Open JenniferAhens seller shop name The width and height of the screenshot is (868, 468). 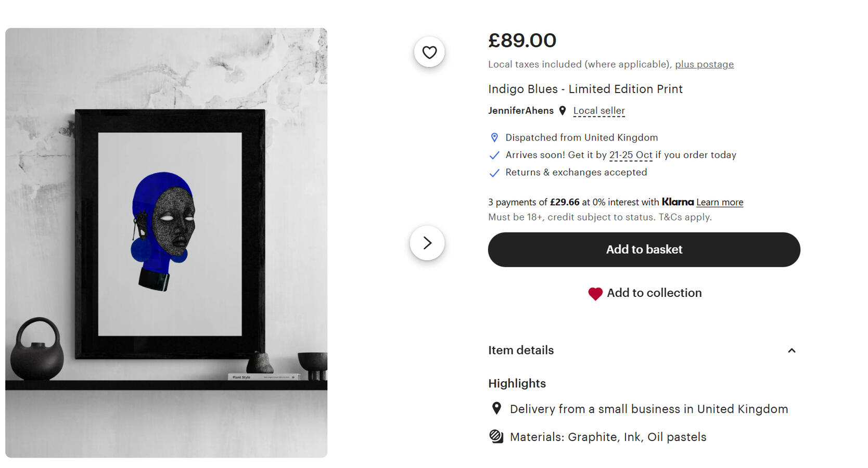520,111
